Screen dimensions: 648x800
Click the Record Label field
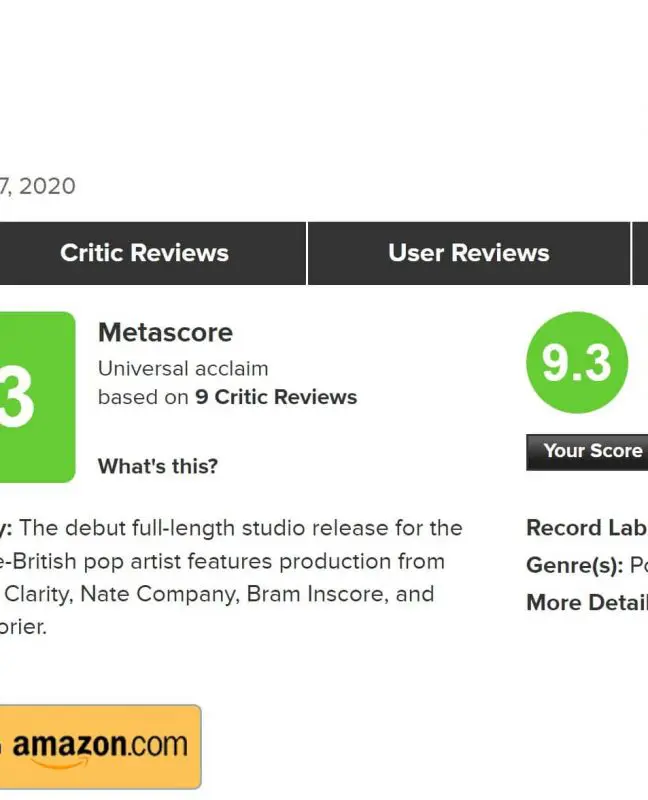click(x=587, y=528)
